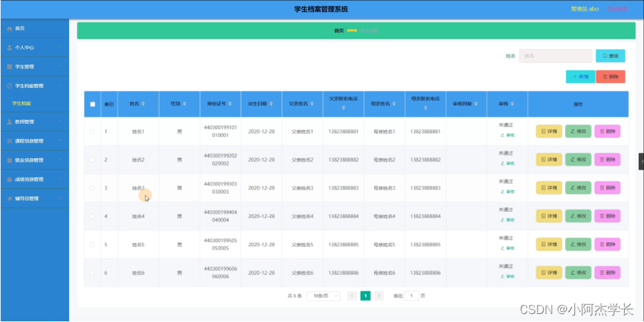644x322 pixels.
Task: Expand the 教师管理 menu chevron
Action: (60, 122)
